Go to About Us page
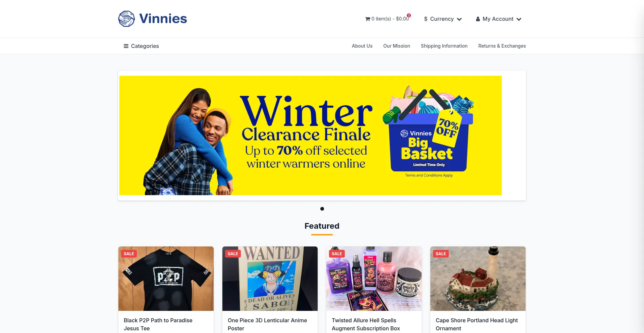Screen dimensions: 644x333 tap(362, 46)
